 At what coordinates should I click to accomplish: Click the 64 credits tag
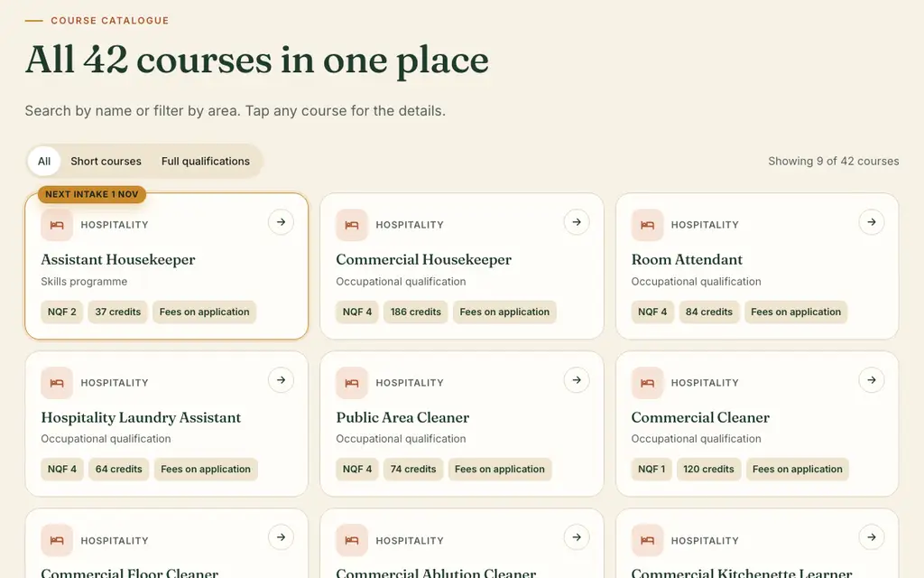118,470
